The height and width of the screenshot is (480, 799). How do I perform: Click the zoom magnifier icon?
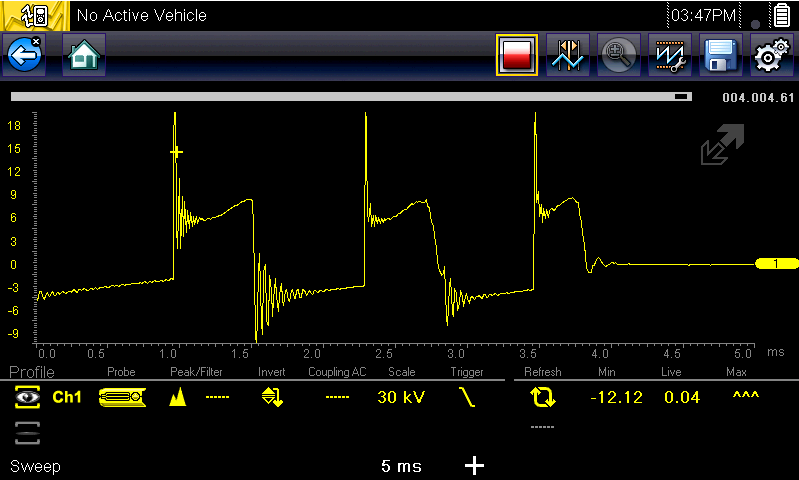point(618,56)
